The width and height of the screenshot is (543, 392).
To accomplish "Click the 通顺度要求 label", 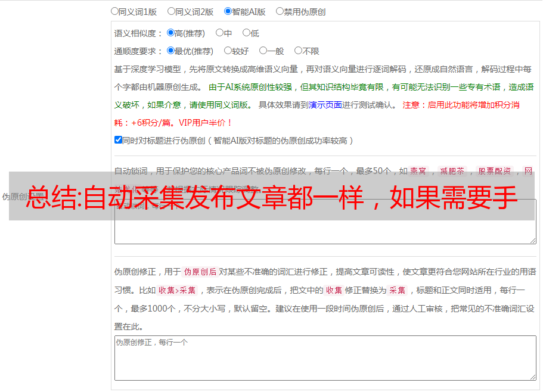I will click(x=138, y=52).
